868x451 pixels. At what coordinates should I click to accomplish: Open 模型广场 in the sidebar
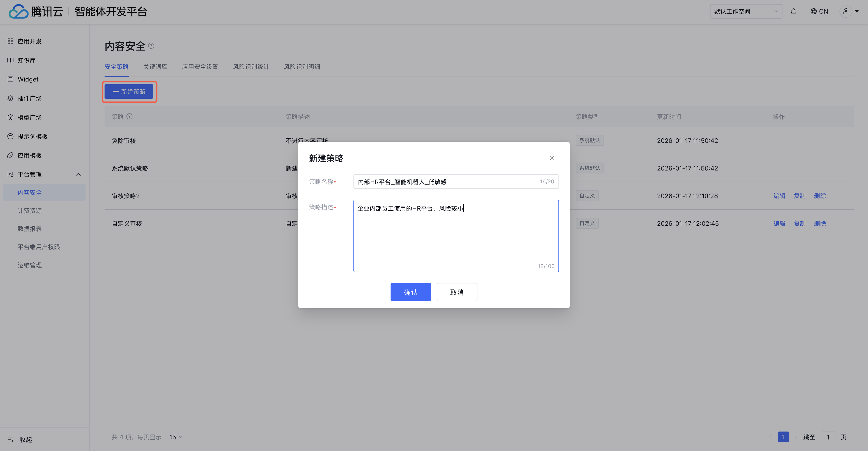pyautogui.click(x=30, y=117)
